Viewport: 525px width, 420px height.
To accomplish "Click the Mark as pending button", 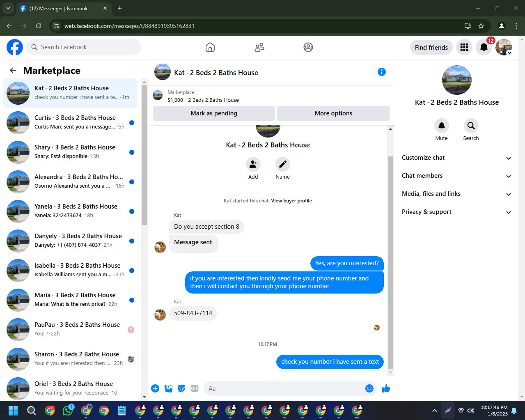I will (x=214, y=113).
